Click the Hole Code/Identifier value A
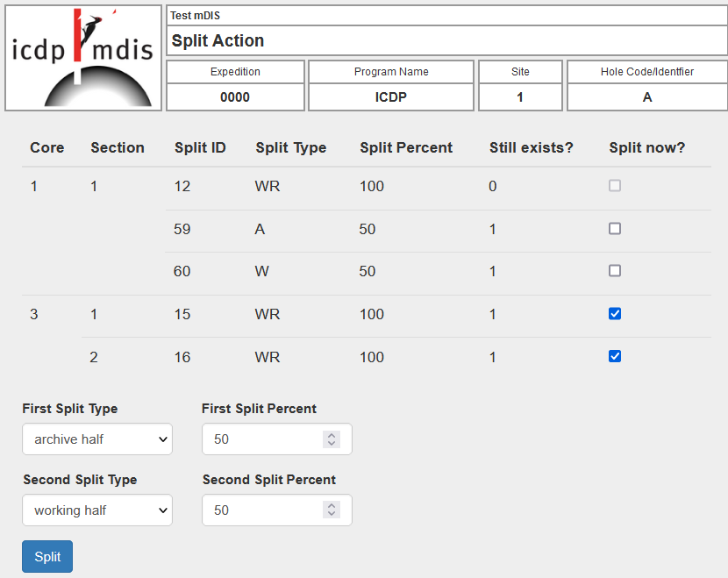728x578 pixels. tap(647, 97)
